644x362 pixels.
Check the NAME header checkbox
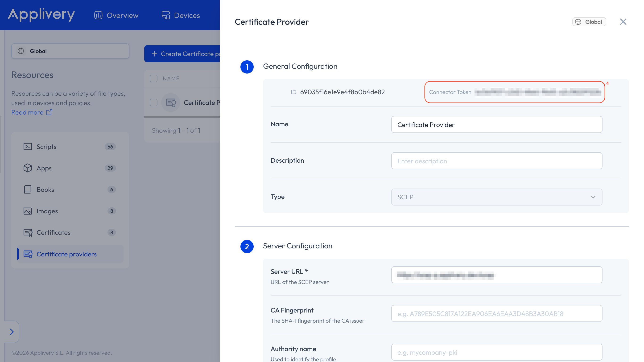[x=153, y=78]
